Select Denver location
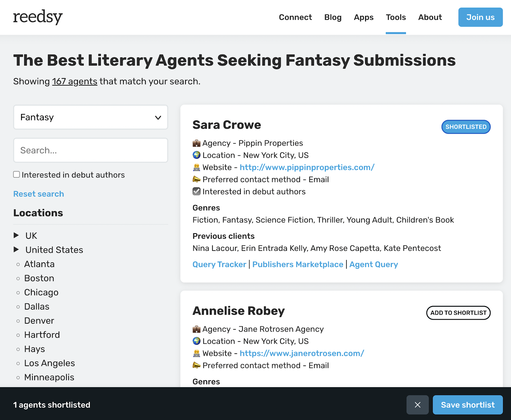The height and width of the screenshot is (420, 511). coord(39,321)
